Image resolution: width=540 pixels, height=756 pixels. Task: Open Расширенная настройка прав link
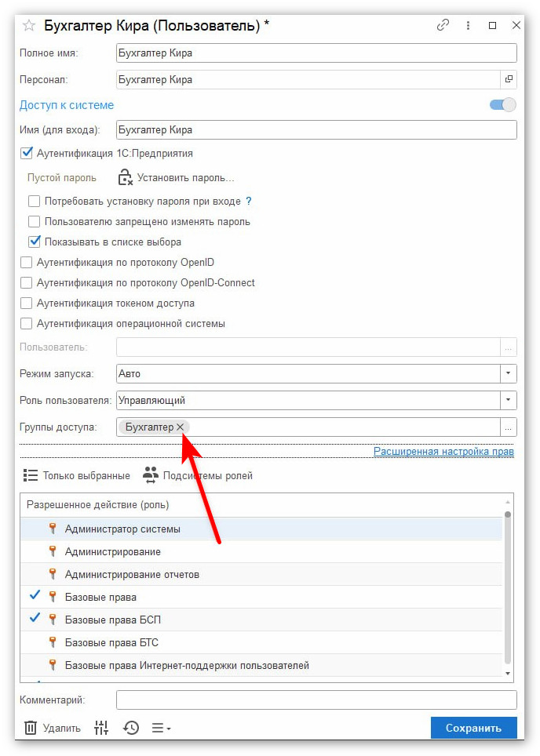443,451
